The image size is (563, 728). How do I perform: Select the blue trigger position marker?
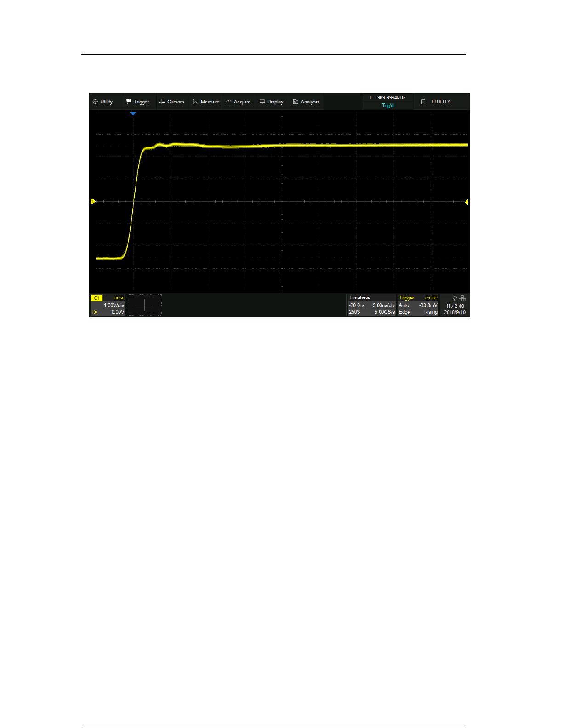133,113
